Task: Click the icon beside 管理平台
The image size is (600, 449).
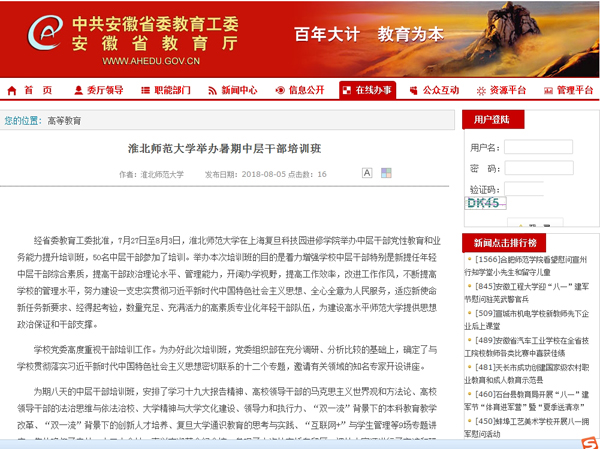Action: (x=548, y=91)
